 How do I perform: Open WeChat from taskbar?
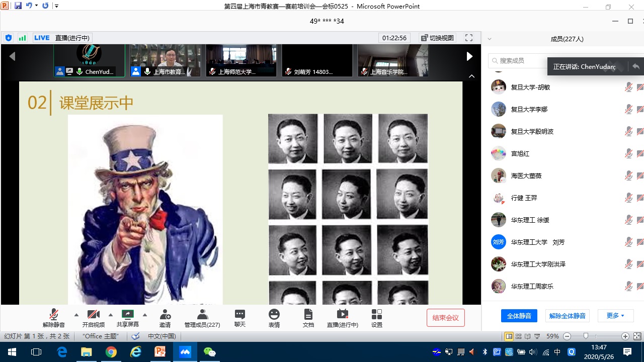(x=210, y=352)
